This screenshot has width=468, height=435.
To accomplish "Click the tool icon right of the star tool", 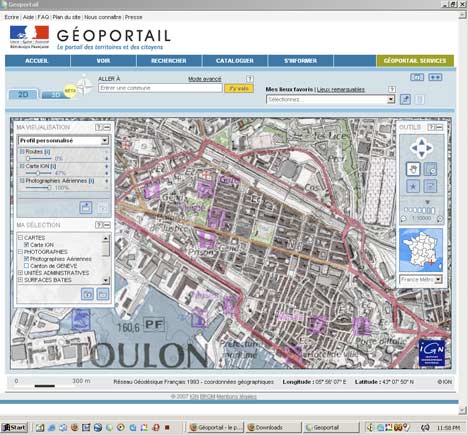I will point(430,186).
